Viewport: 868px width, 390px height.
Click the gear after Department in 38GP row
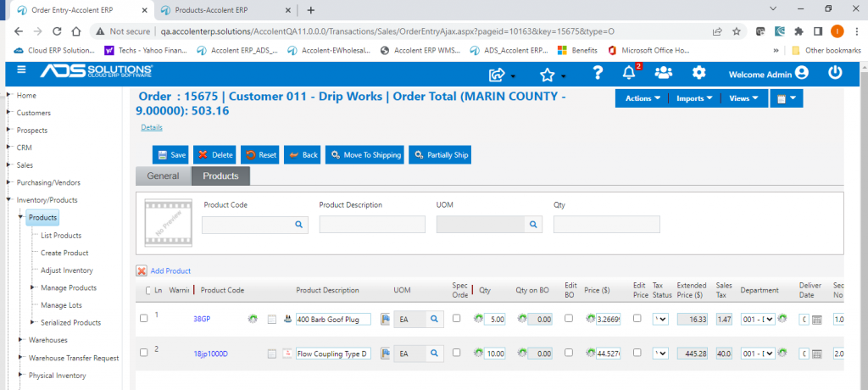click(x=782, y=319)
